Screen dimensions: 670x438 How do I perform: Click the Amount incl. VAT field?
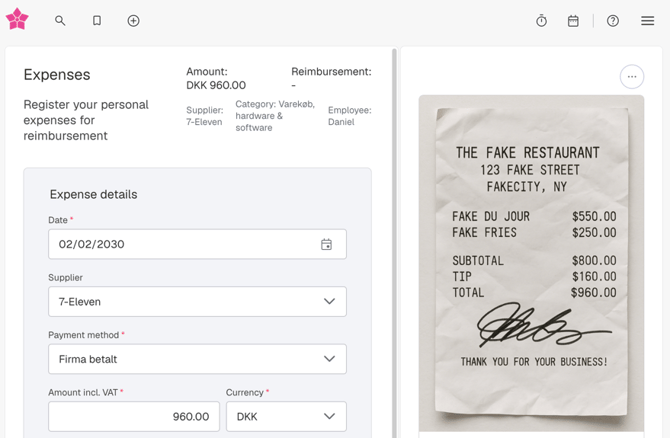(134, 416)
